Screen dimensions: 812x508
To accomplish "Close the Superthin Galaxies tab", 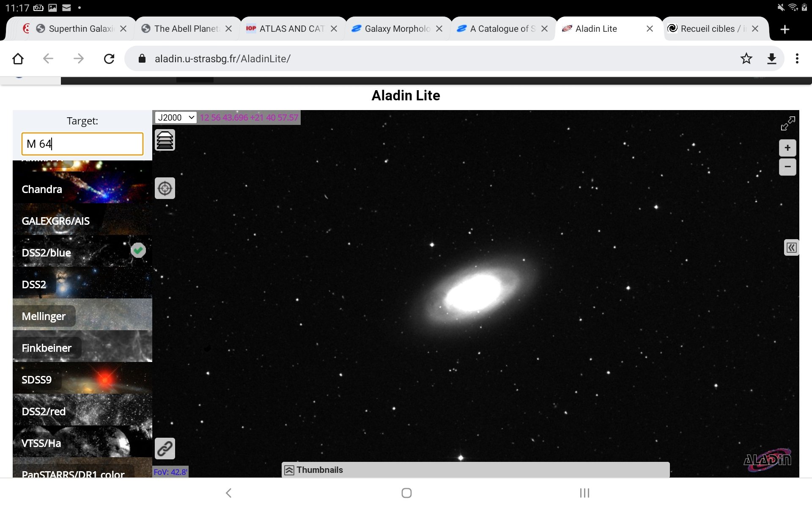I will click(123, 29).
